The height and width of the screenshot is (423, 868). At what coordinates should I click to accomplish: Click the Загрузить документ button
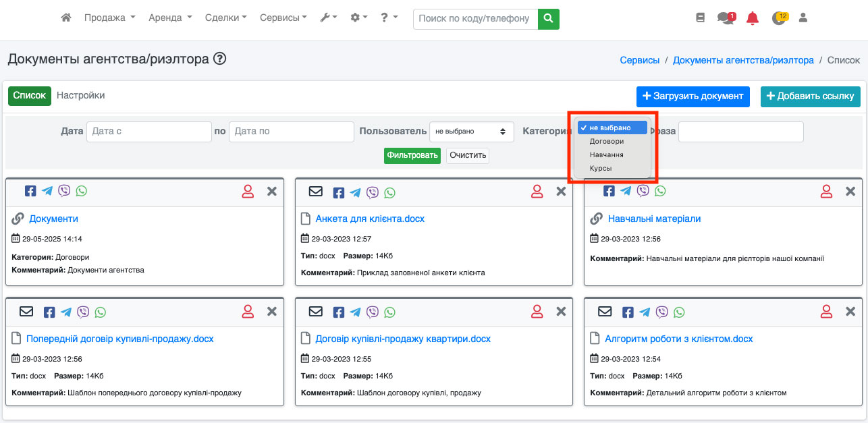[693, 96]
